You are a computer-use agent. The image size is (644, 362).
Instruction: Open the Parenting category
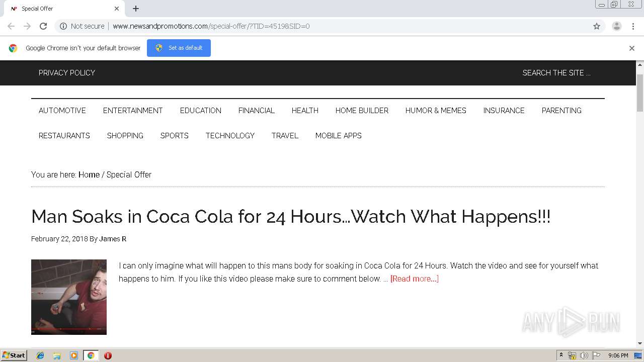[561, 111]
